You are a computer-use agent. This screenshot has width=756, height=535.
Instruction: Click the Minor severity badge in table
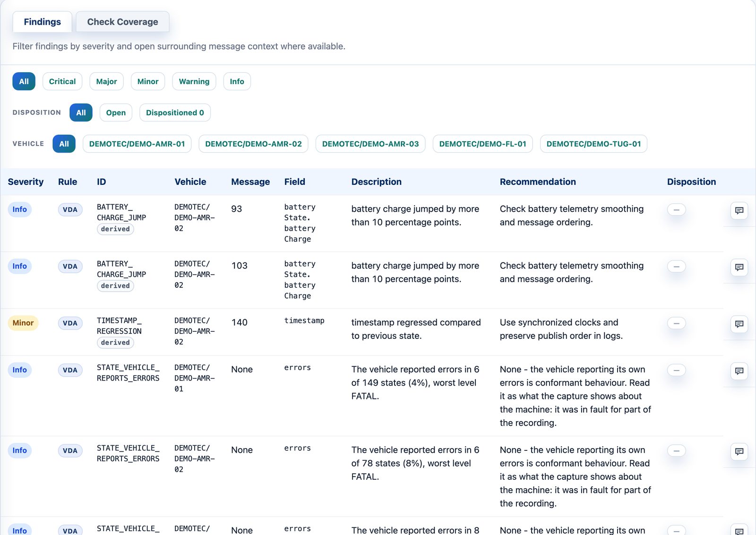(x=23, y=323)
